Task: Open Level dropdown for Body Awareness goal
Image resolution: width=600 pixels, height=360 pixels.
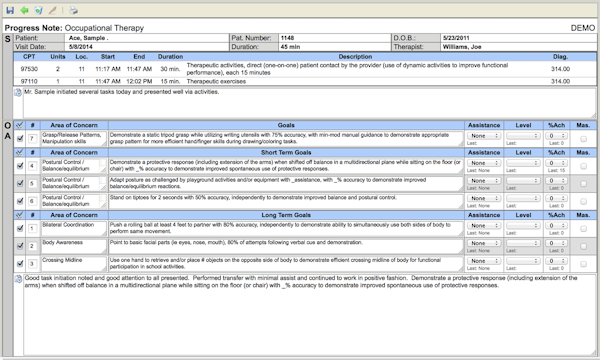Action: pyautogui.click(x=523, y=243)
